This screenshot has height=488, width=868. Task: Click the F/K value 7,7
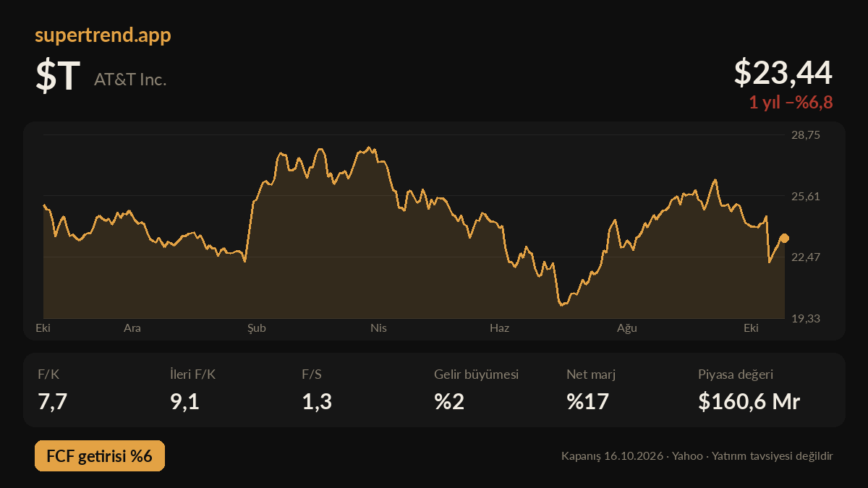[x=52, y=401]
